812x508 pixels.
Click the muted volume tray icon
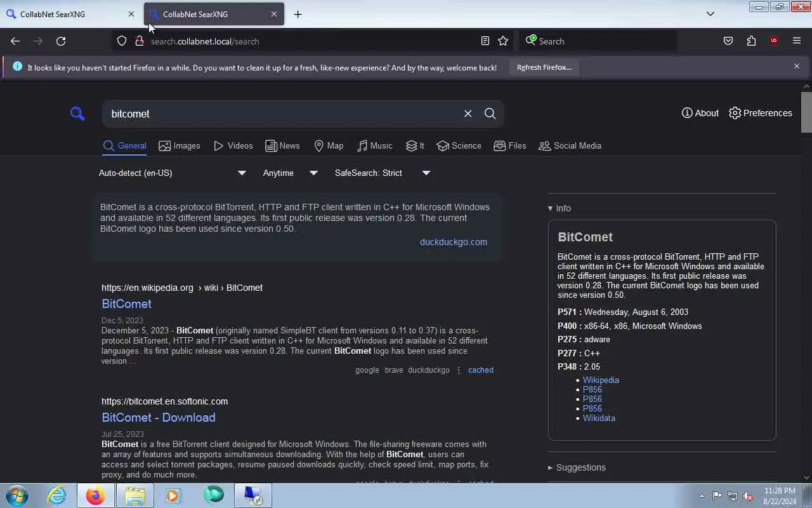click(749, 497)
